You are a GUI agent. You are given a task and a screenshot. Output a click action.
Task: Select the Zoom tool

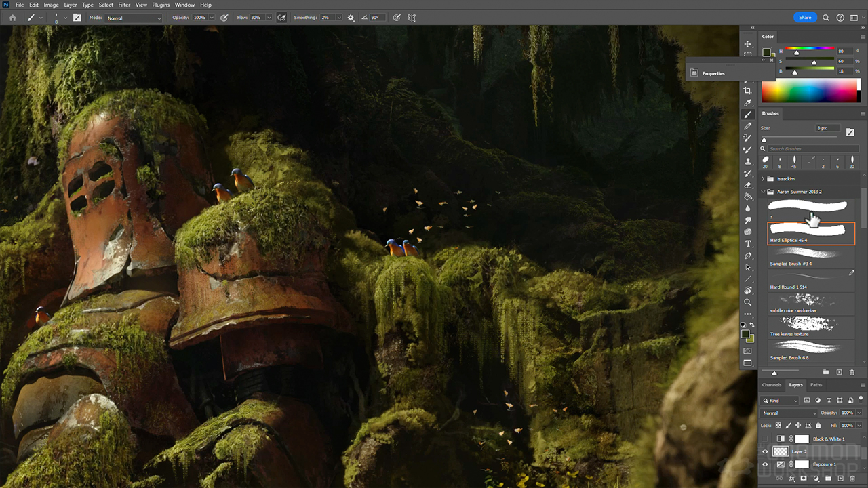pyautogui.click(x=748, y=302)
